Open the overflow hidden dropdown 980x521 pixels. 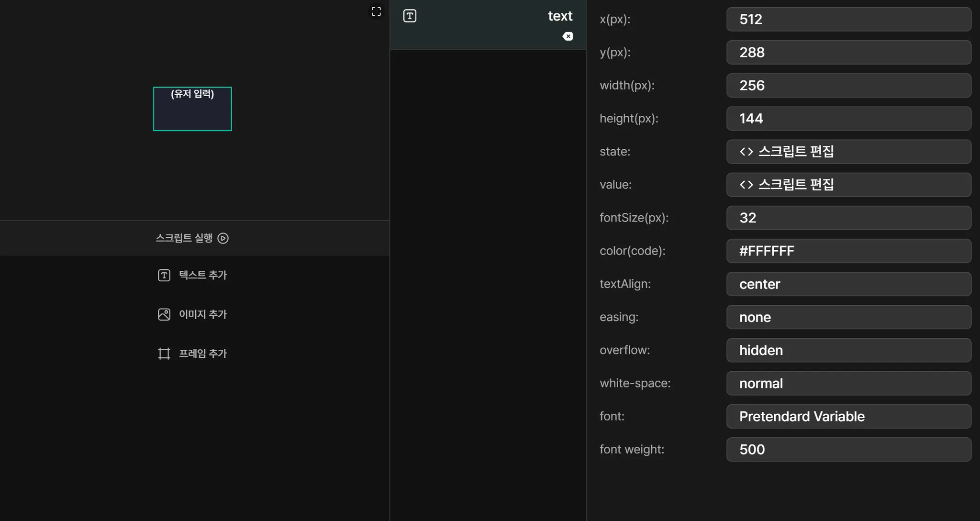tap(848, 350)
